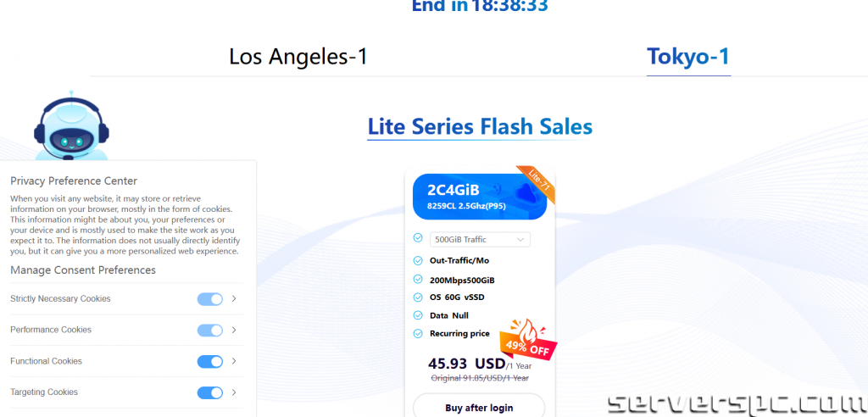Click check icon next to Recurring price
The width and height of the screenshot is (868, 417).
[417, 334]
